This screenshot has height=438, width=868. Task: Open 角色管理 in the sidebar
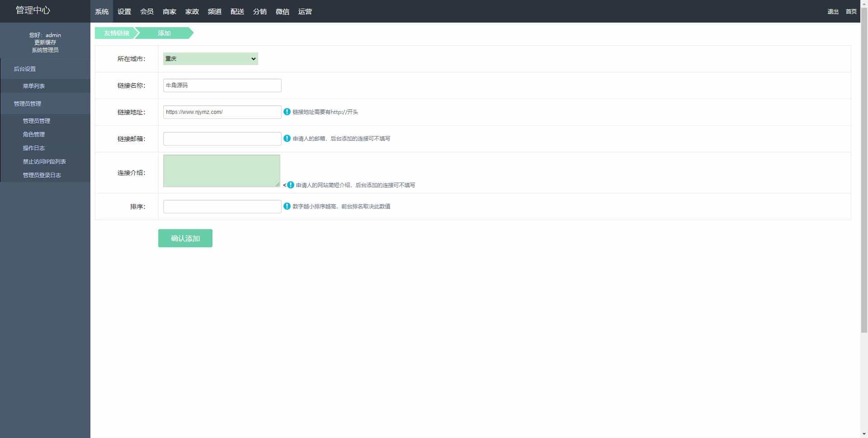[34, 134]
